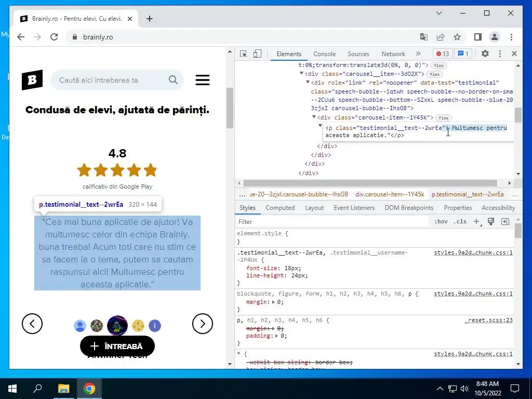Toggle Chrome side panel icon
Viewport: 532px width, 399px height.
(x=478, y=37)
